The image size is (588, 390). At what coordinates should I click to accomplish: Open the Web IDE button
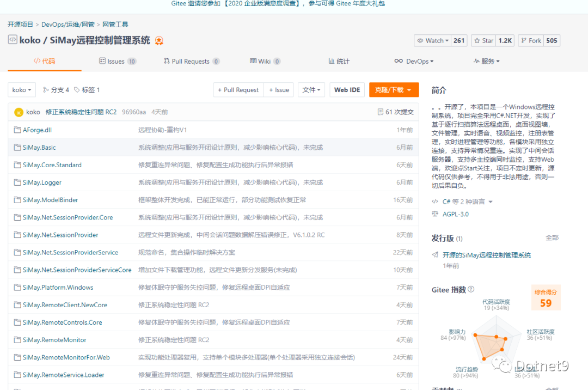pos(347,90)
